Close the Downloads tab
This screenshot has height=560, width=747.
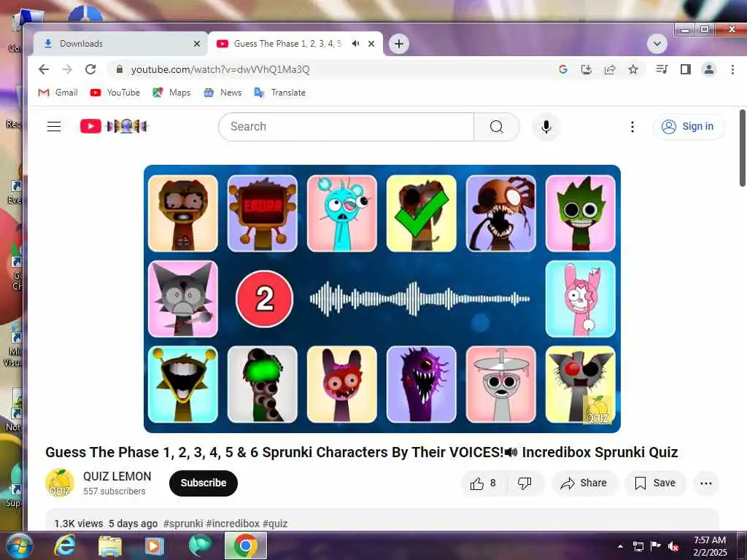point(197,44)
